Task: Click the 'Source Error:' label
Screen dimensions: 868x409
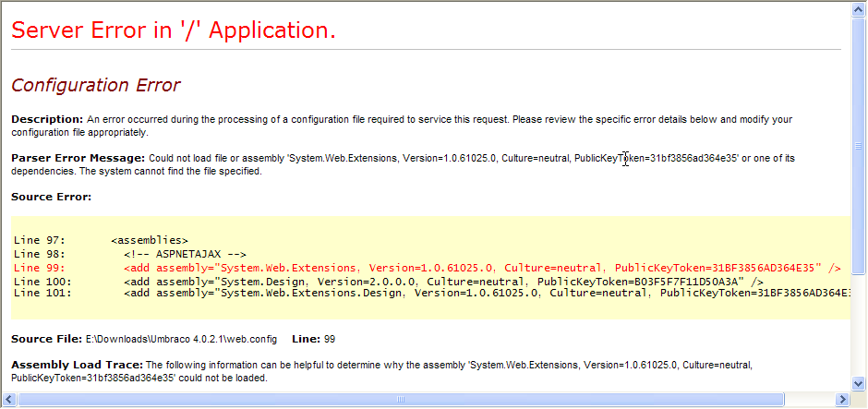Action: pyautogui.click(x=51, y=197)
